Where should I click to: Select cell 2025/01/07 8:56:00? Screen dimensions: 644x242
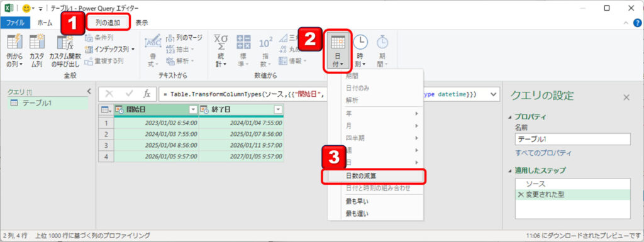(x=241, y=134)
